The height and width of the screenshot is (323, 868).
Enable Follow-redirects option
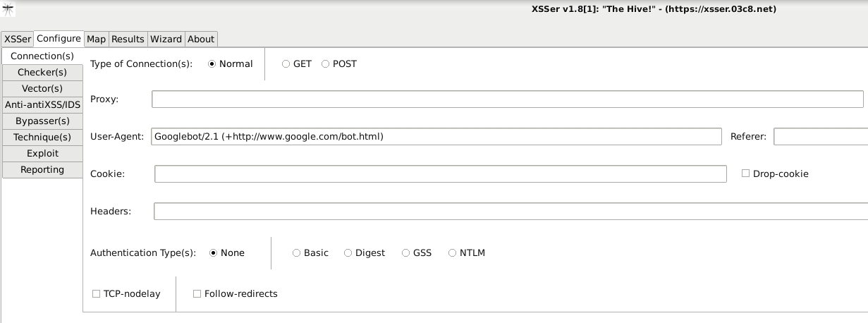click(197, 293)
